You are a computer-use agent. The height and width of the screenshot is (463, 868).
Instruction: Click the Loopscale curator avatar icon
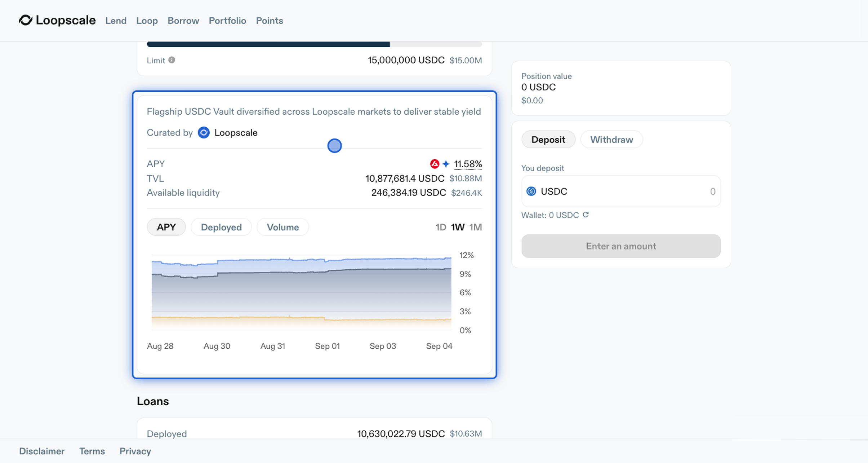click(x=204, y=133)
